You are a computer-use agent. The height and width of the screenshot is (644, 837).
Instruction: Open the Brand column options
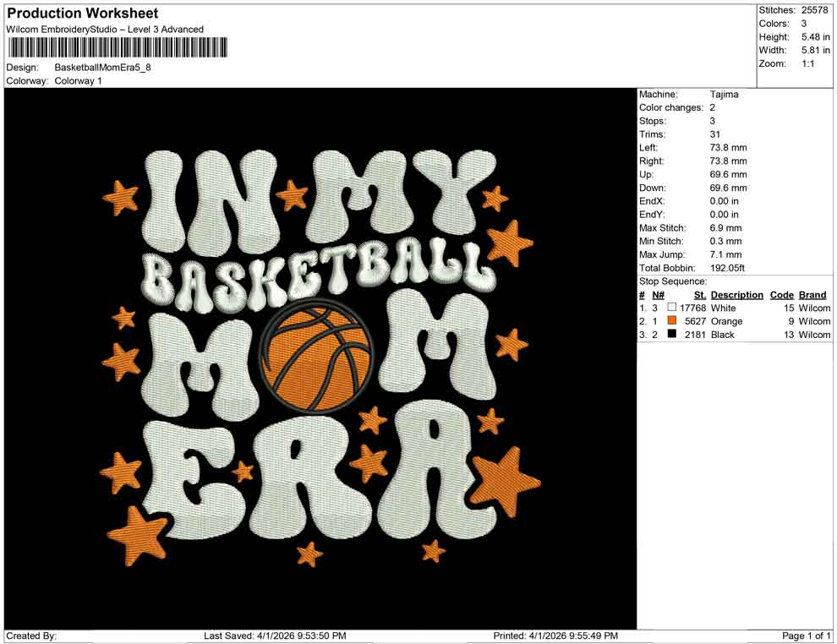[x=812, y=294]
